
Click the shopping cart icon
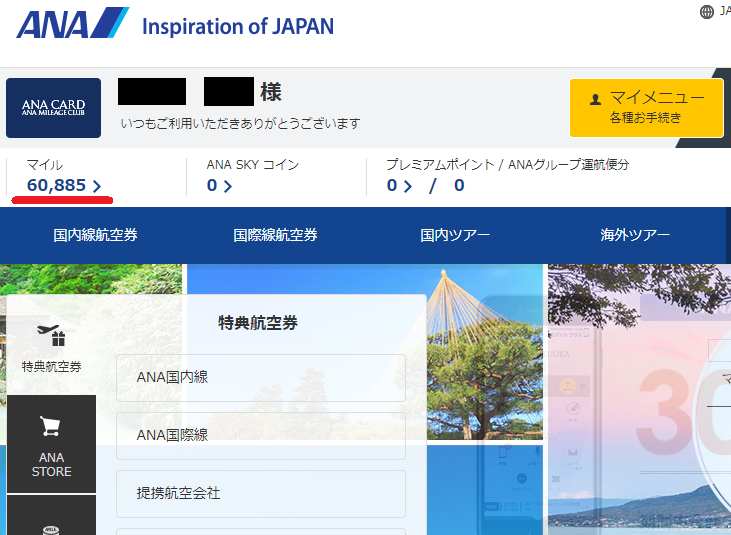pos(51,426)
